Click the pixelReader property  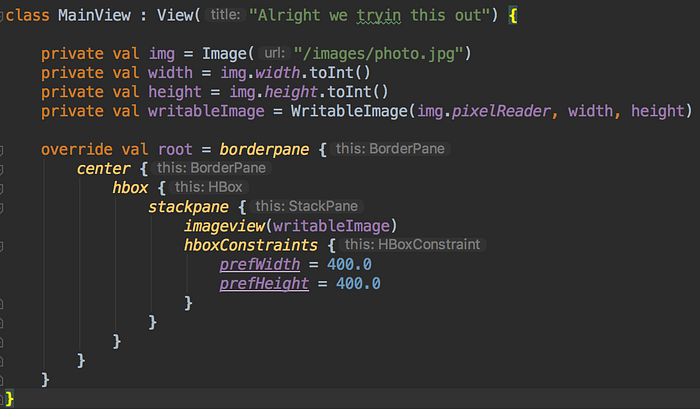501,112
